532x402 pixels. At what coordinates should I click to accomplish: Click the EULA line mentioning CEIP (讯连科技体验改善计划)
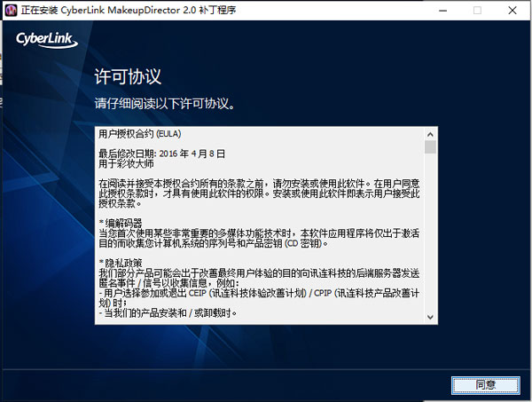259,293
